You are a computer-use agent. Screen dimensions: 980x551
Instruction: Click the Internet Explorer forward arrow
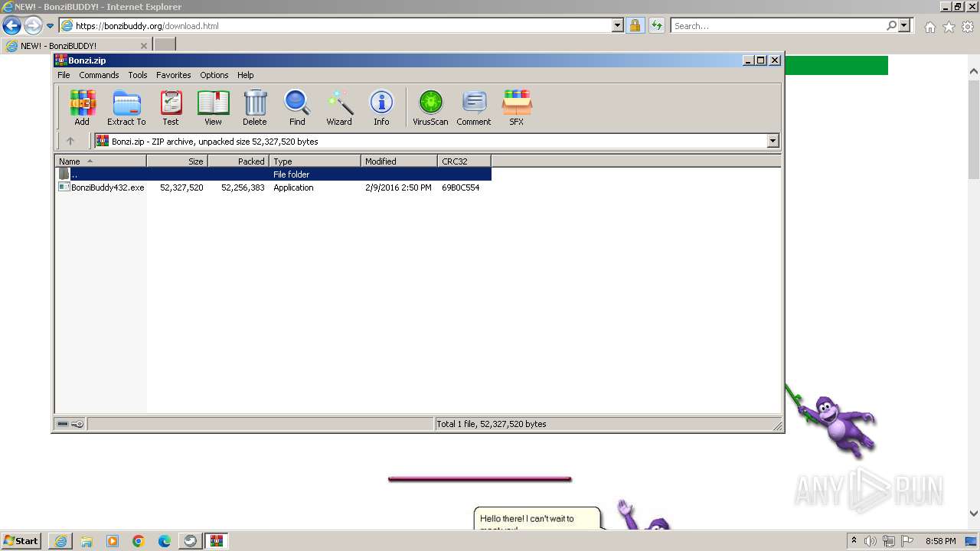[x=33, y=25]
